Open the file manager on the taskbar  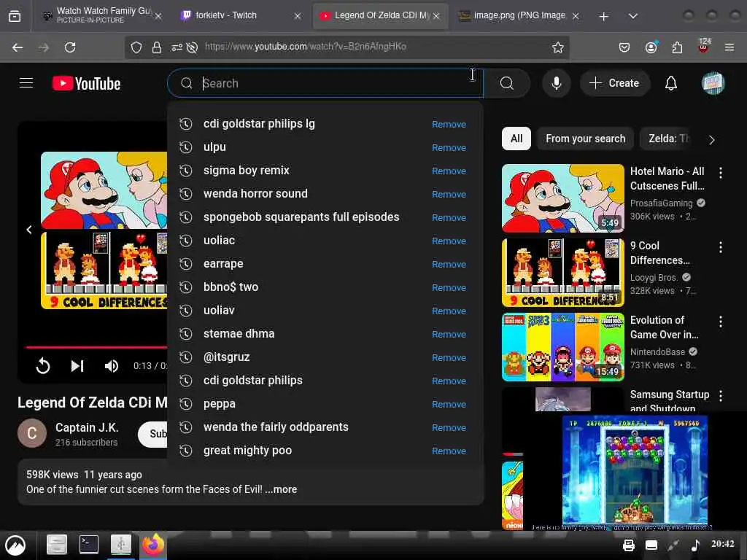pyautogui.click(x=56, y=544)
